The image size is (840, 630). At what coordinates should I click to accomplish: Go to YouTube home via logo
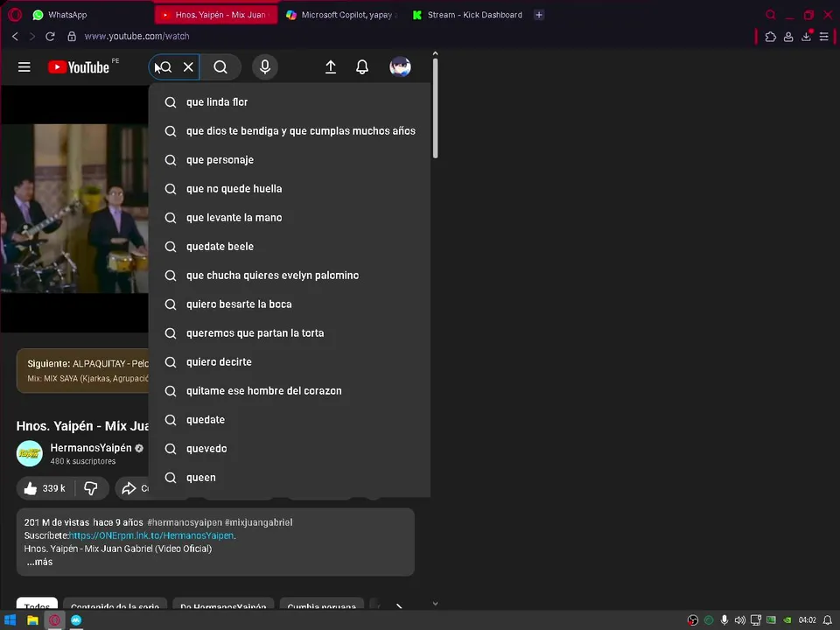[x=79, y=67]
